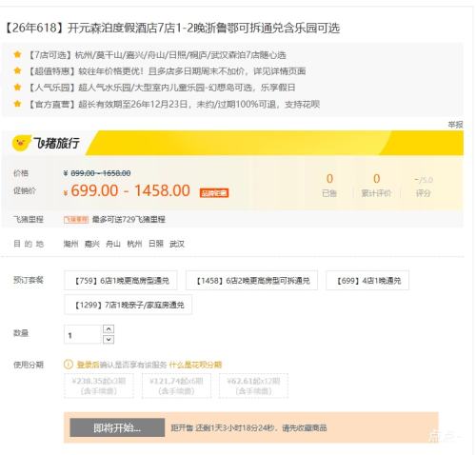Select the 【699】4店1晚通兑 package

pos(367,281)
